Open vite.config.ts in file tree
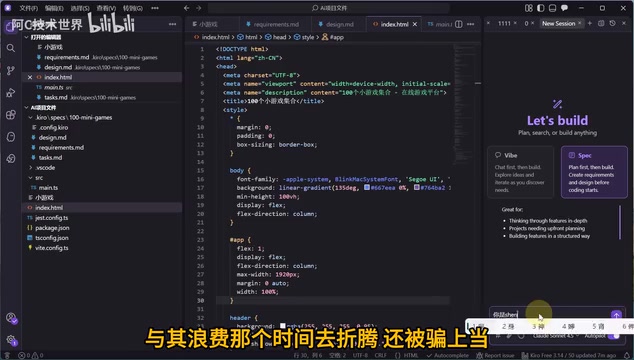The width and height of the screenshot is (634, 360). (51, 248)
